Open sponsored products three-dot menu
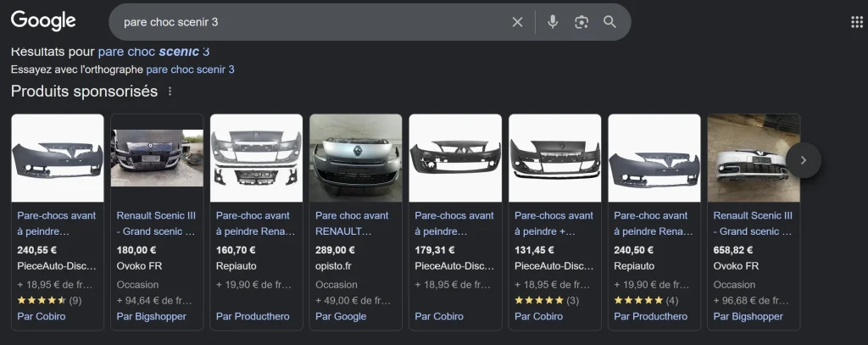 (170, 91)
